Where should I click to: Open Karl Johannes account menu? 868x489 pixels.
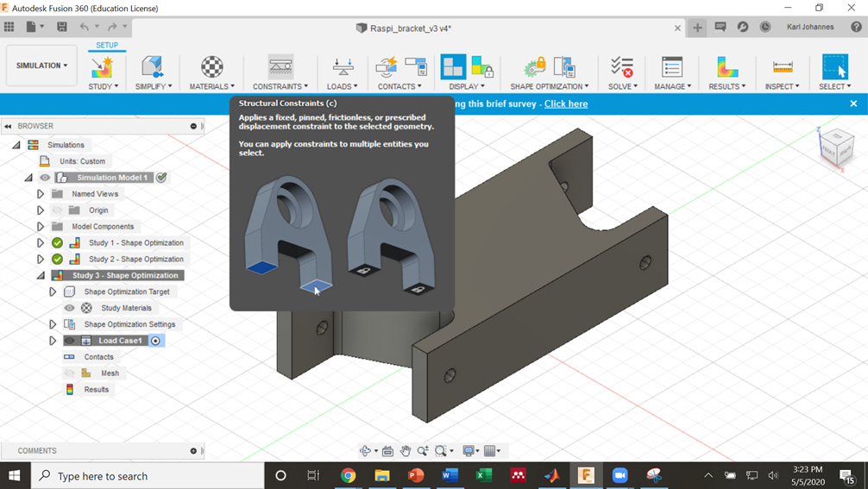[810, 27]
